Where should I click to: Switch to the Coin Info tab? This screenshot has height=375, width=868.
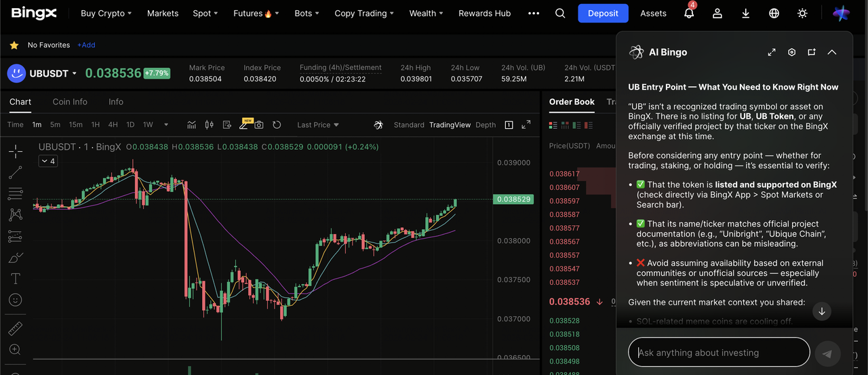click(x=70, y=102)
